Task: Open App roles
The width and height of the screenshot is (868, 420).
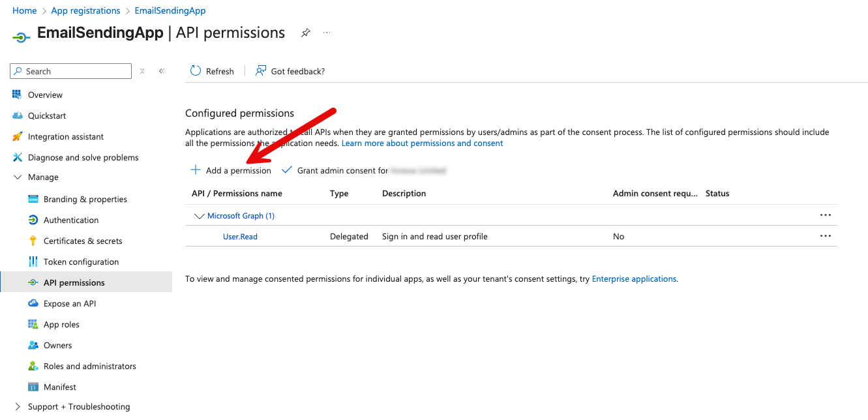Action: (x=61, y=324)
